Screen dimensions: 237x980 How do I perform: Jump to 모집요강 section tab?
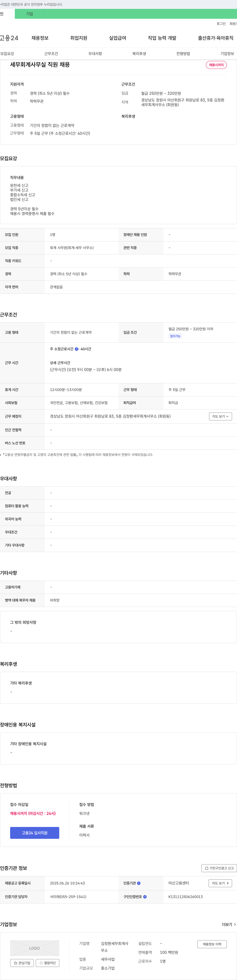click(7, 54)
